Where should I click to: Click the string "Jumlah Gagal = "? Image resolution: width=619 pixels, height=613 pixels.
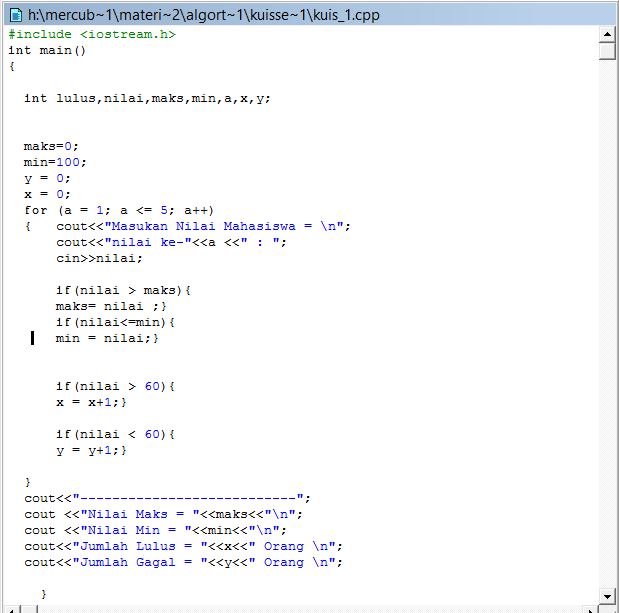click(140, 562)
